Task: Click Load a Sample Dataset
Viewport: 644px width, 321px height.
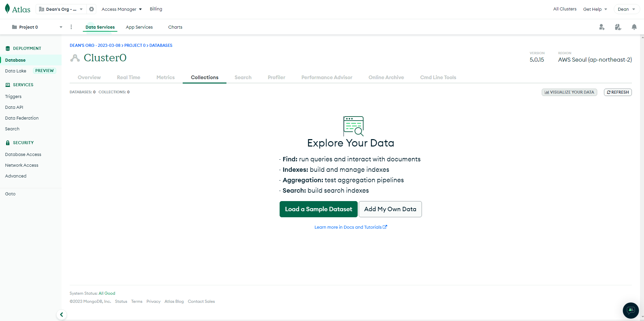Action: click(x=318, y=209)
